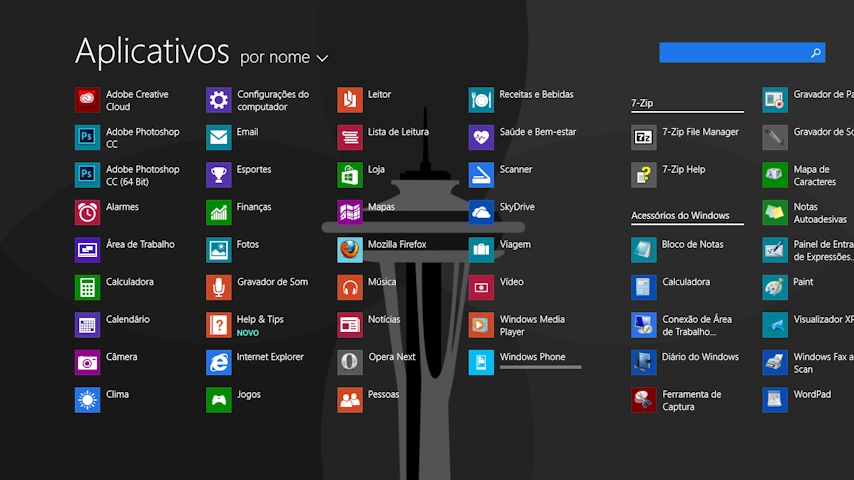Launch the Calendário app

point(87,325)
